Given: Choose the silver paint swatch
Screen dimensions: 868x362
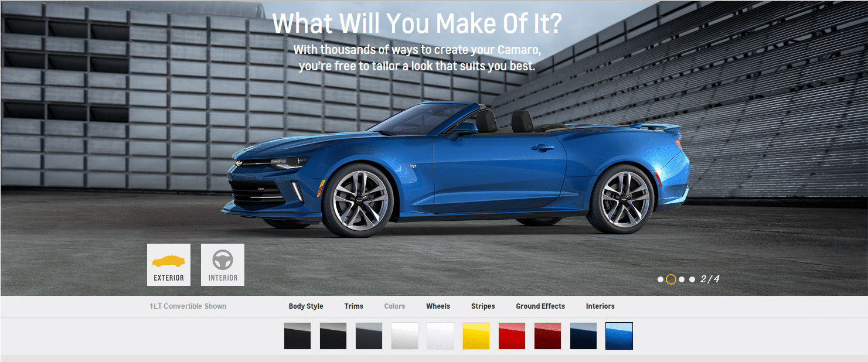Looking at the screenshot, I should pyautogui.click(x=404, y=336).
